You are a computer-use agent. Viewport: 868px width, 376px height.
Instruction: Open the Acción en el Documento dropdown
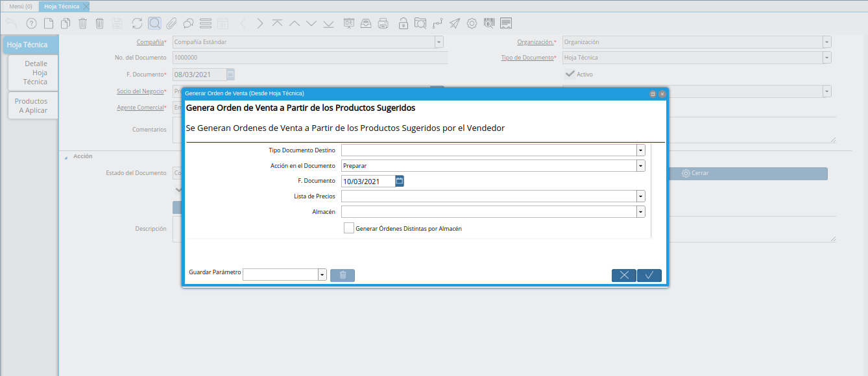(640, 165)
